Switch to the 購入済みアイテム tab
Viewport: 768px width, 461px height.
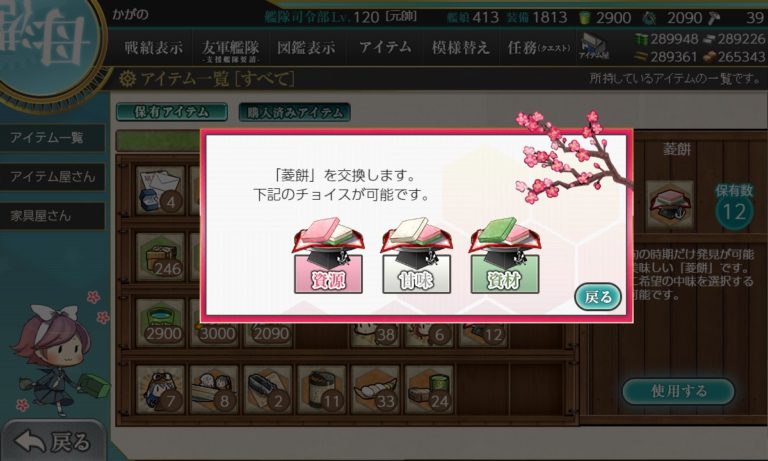pos(294,112)
